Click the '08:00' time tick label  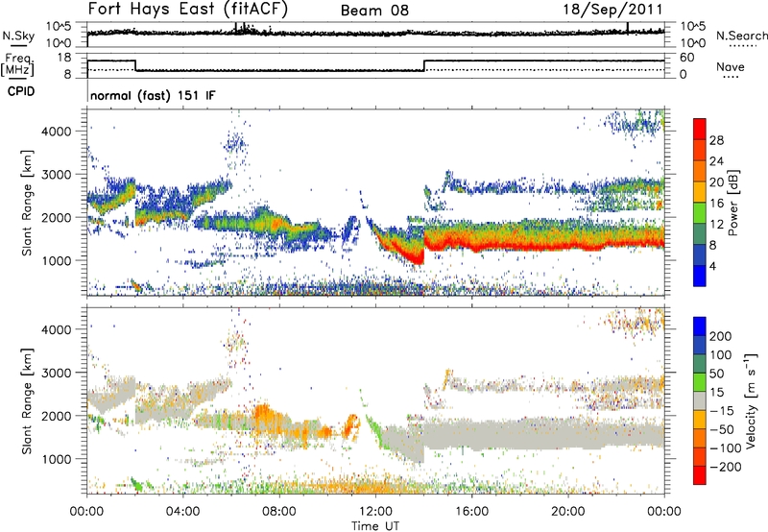pos(278,512)
